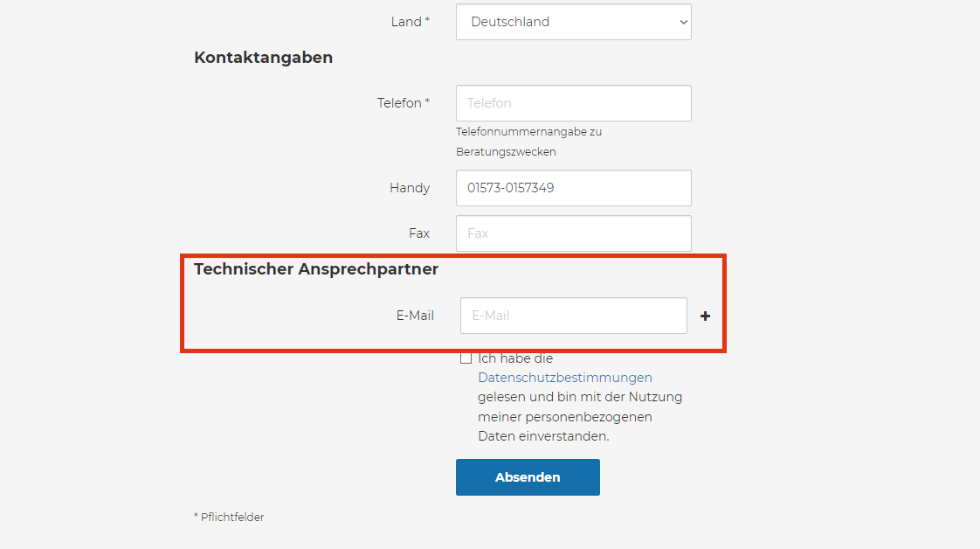Click the Technischer Ansprechpartner heading
The image size is (980, 549).
tap(316, 269)
